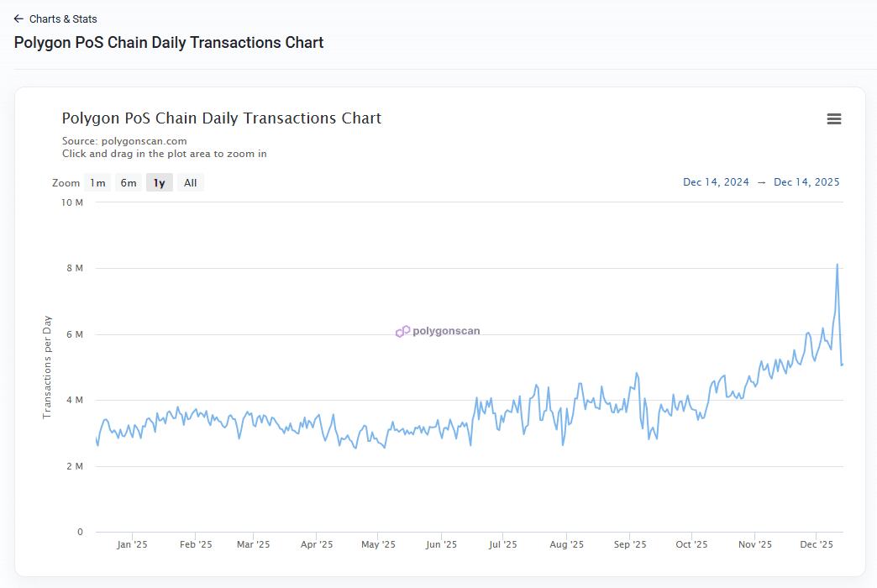The width and height of the screenshot is (877, 588).
Task: Click the arrow between the two date fields
Action: 760,181
